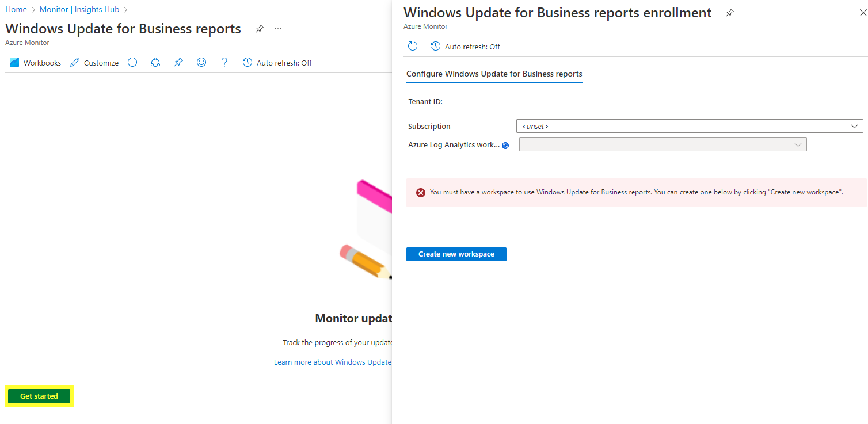Image resolution: width=868 pixels, height=424 pixels.
Task: Click the red error icon in the message
Action: (x=421, y=193)
